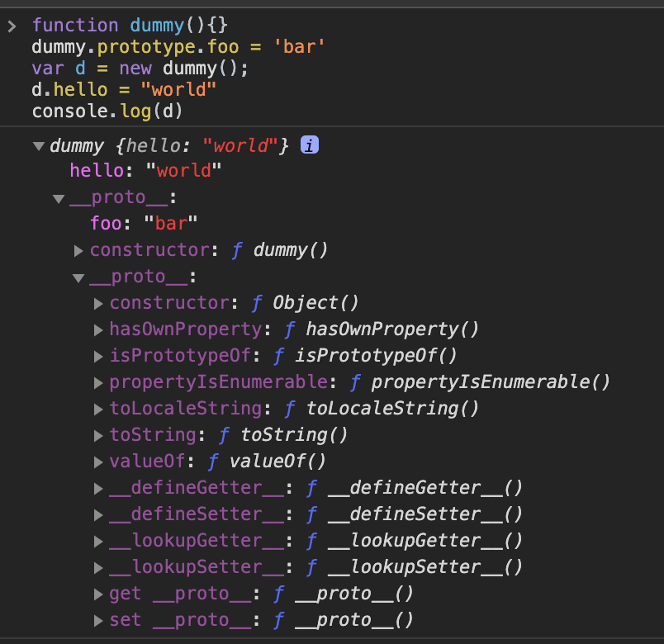The width and height of the screenshot is (664, 644).
Task: Collapse the top-level dummy object tree
Action: pyautogui.click(x=38, y=147)
